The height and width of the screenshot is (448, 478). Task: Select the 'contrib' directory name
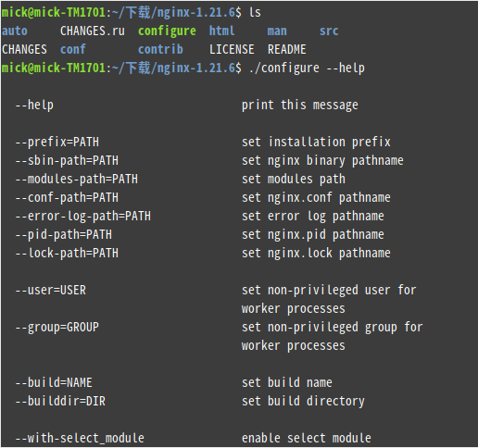160,49
